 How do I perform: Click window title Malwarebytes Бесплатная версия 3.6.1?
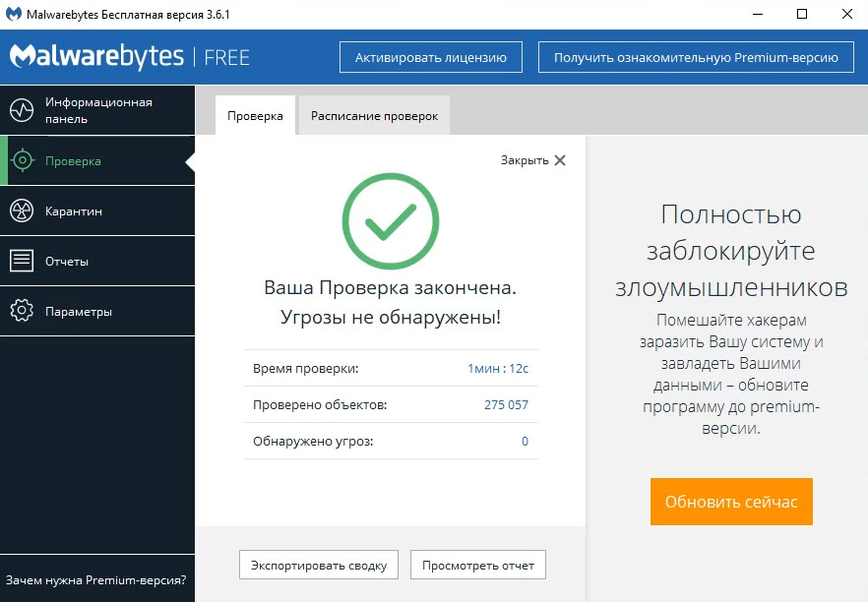128,15
